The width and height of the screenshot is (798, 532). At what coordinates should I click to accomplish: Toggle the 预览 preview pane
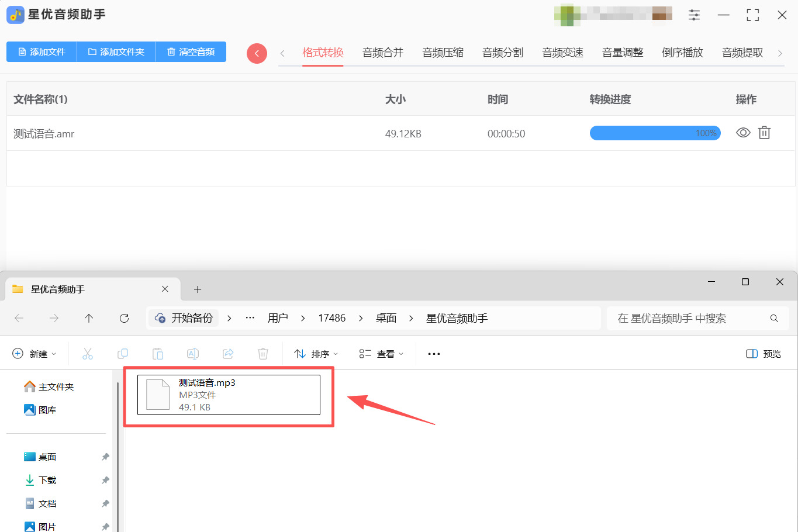(764, 354)
